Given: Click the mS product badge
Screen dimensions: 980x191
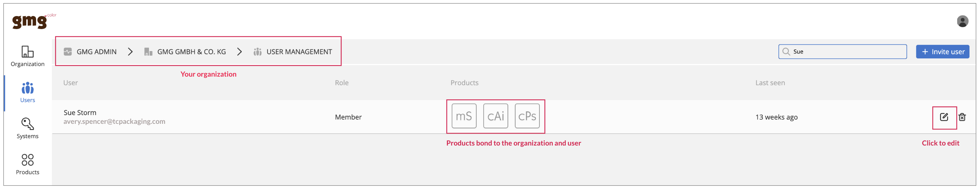Looking at the screenshot, I should [x=464, y=116].
